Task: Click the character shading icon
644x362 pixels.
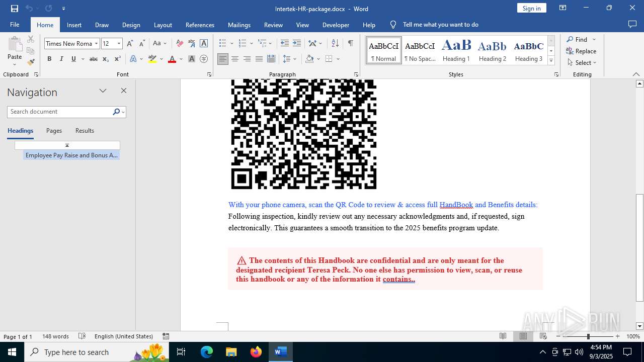Action: coord(192,59)
